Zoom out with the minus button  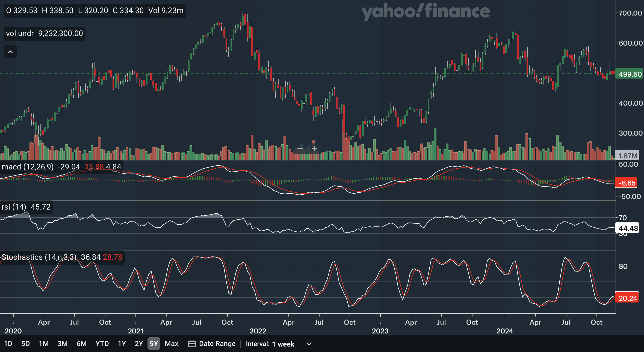pos(300,149)
